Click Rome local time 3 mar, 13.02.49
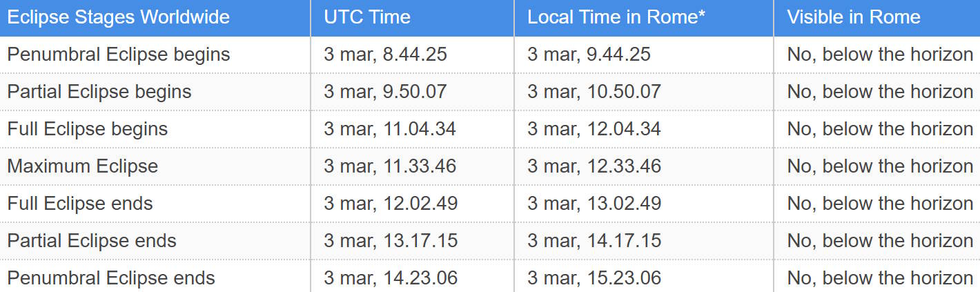 point(594,204)
